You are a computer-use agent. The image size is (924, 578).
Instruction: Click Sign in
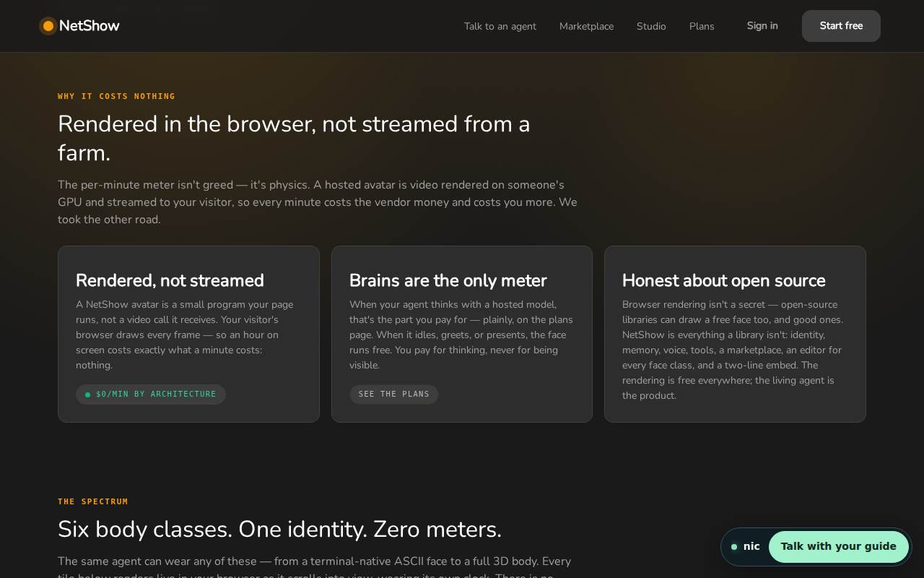pyautogui.click(x=762, y=26)
